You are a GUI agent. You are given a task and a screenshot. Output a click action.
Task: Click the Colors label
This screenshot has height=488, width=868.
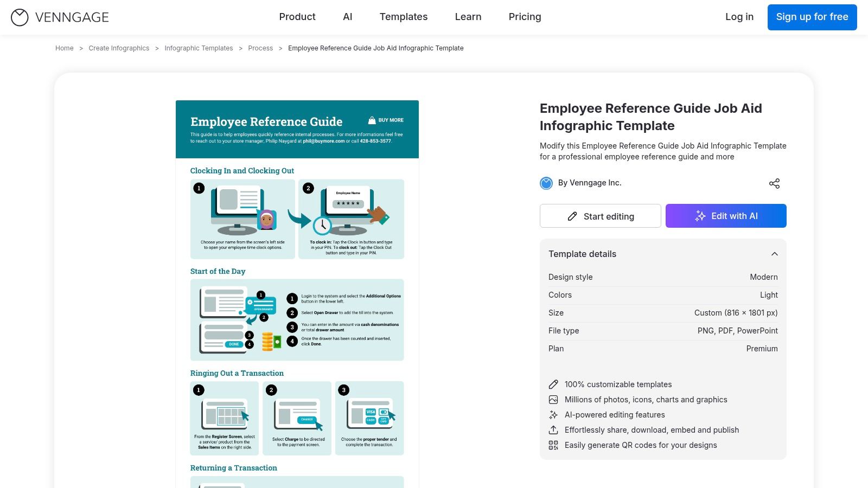[560, 295]
